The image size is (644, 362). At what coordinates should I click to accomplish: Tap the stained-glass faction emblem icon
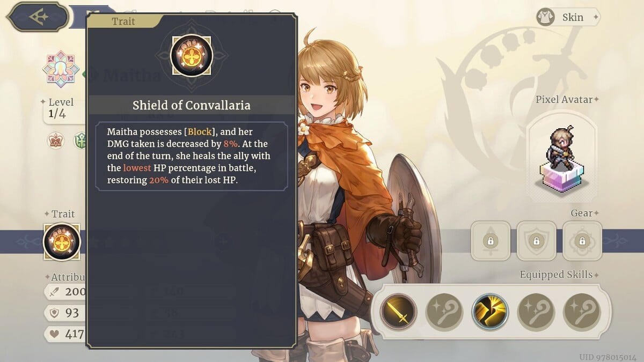point(61,69)
